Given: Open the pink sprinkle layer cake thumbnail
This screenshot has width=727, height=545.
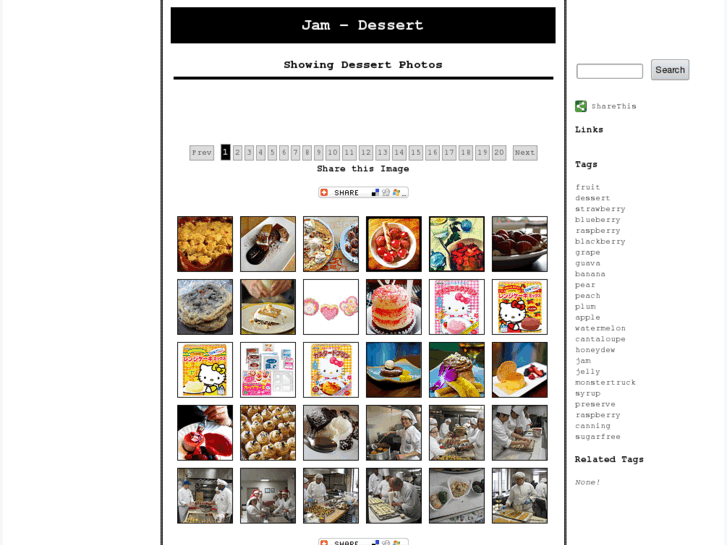Looking at the screenshot, I should point(394,307).
